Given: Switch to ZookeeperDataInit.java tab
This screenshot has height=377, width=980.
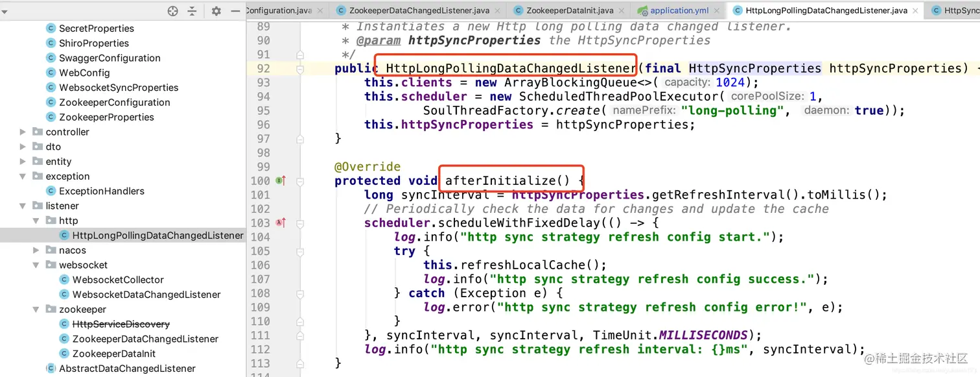Looking at the screenshot, I should point(570,10).
